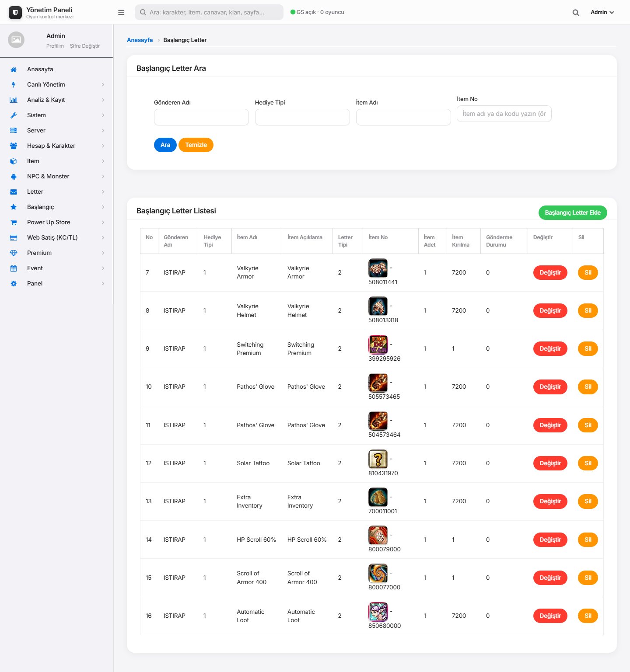Image resolution: width=630 pixels, height=672 pixels.
Task: Click Değiştir for the Solar Tattoo row
Action: click(550, 463)
